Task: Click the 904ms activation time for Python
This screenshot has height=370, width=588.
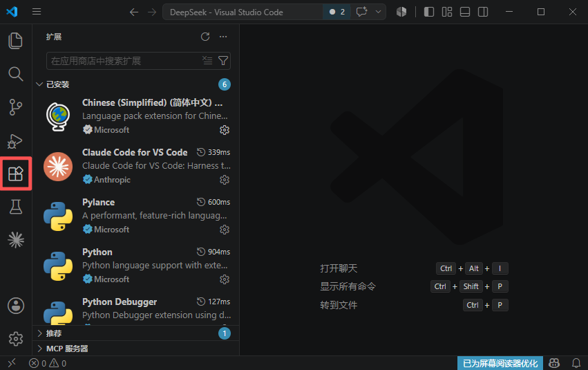Action: point(214,252)
